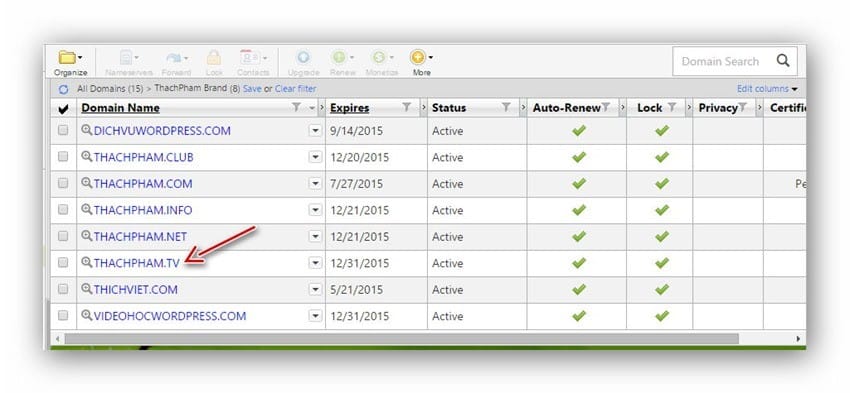The image size is (850, 393).
Task: Click the Domain Name column filter icon
Action: coord(296,107)
